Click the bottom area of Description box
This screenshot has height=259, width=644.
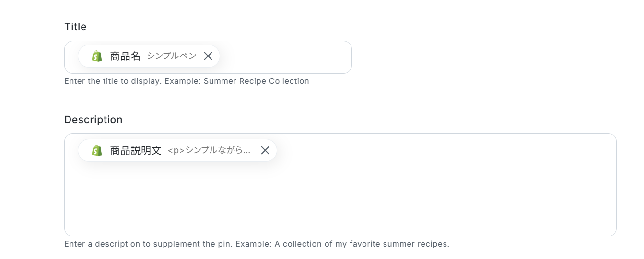336,225
